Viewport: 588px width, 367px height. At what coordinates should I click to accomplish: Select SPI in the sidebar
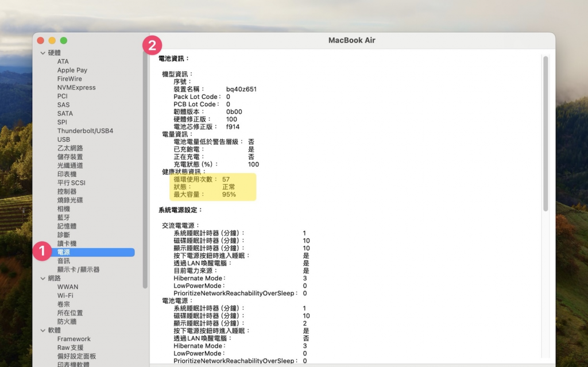coord(62,122)
